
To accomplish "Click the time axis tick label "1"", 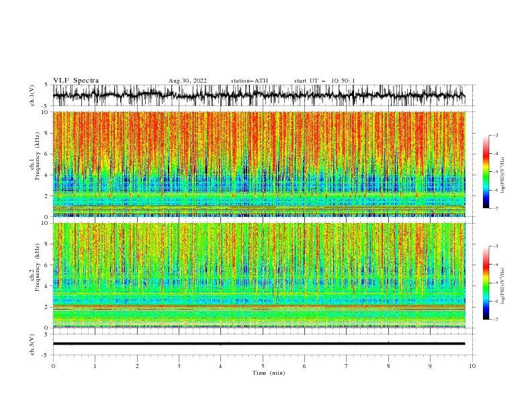I will 95,366.
